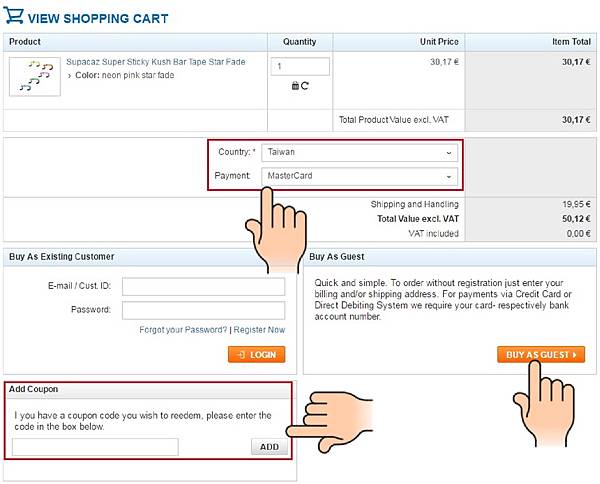Image resolution: width=600 pixels, height=484 pixels.
Task: Focus the E-mail / Cust. ID field
Action: (203, 286)
